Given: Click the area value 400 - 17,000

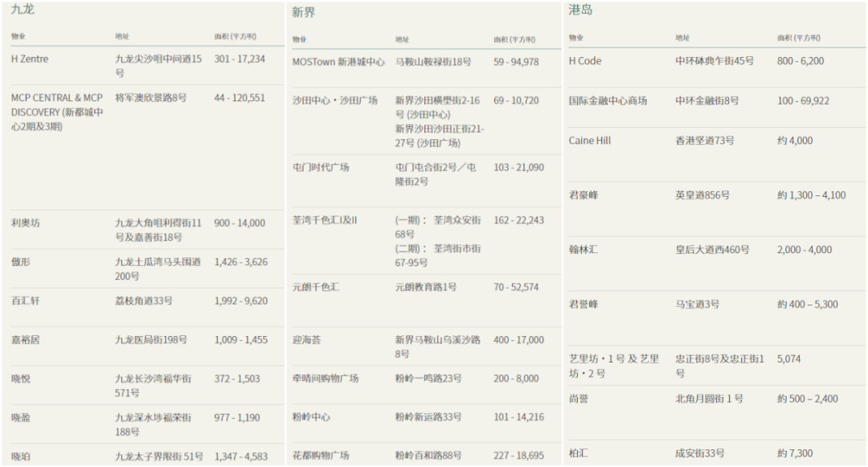Looking at the screenshot, I should 518,340.
